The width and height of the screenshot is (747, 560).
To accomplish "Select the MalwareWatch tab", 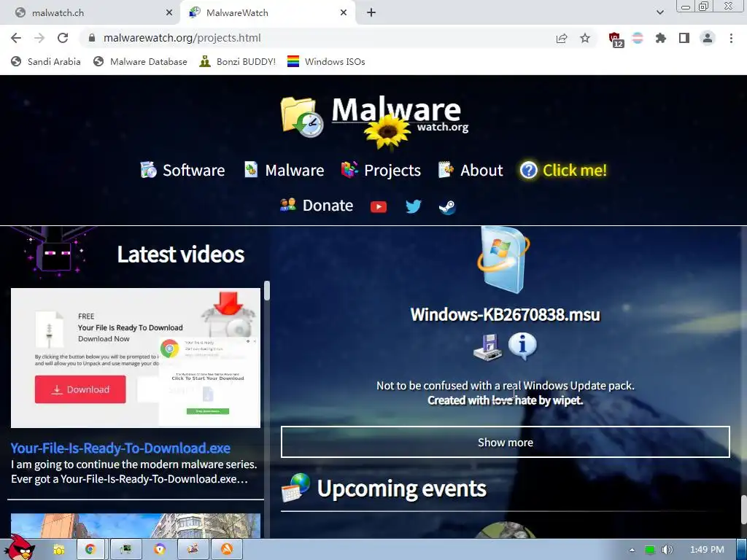I will [x=267, y=13].
